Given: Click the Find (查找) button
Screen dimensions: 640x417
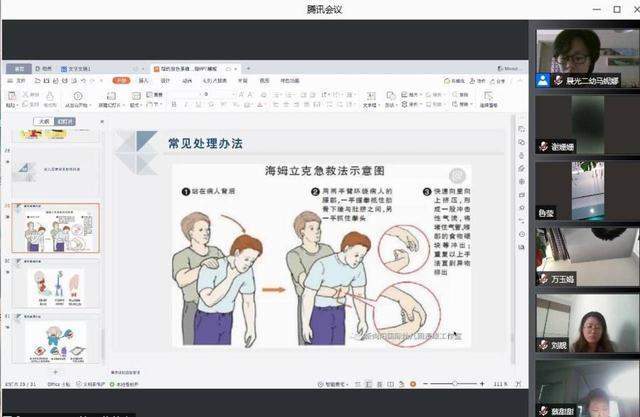Looking at the screenshot, I should [460, 95].
